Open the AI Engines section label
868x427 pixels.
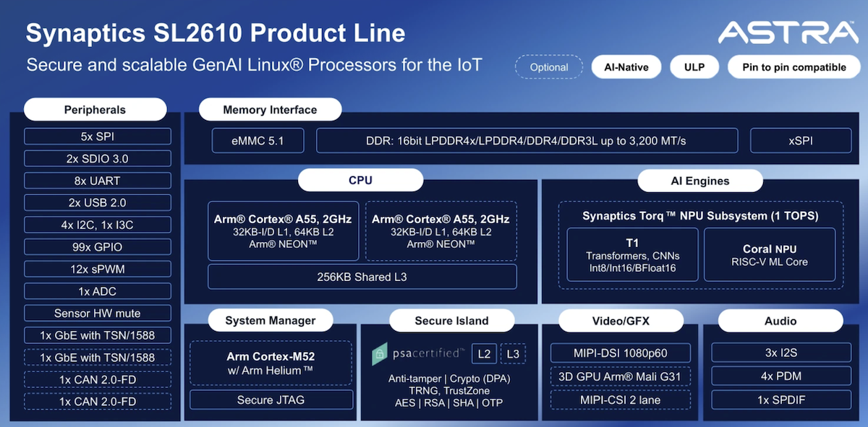pos(700,181)
